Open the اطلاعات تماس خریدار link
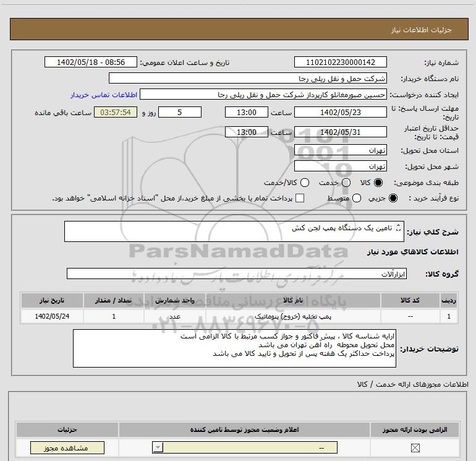 pos(104,95)
